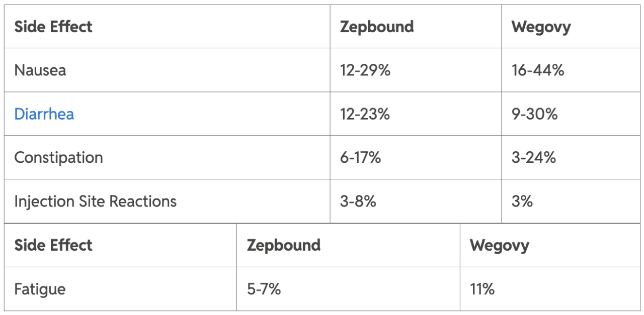Select the Fatigue row label

tap(40, 289)
